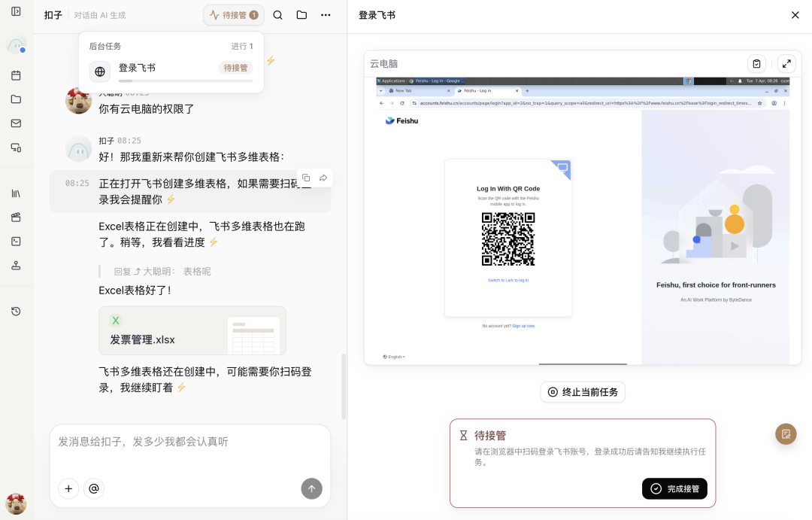Viewport: 812px width, 520px height.
Task: Click Switch to Lark to log in link
Action: (507, 279)
